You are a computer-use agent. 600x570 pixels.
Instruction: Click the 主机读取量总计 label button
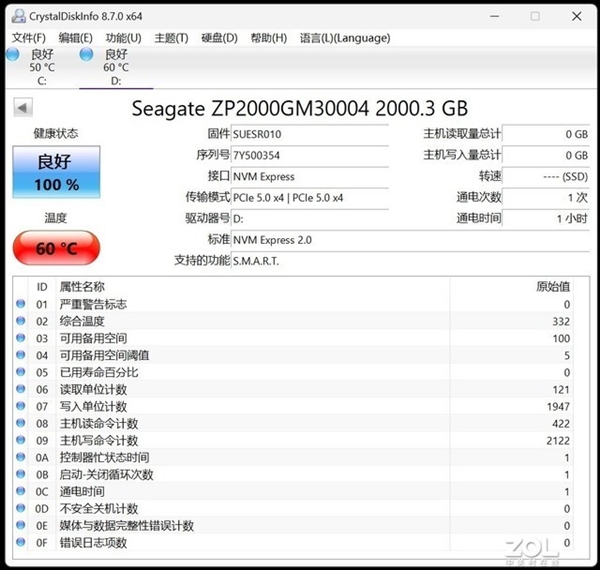coord(462,134)
